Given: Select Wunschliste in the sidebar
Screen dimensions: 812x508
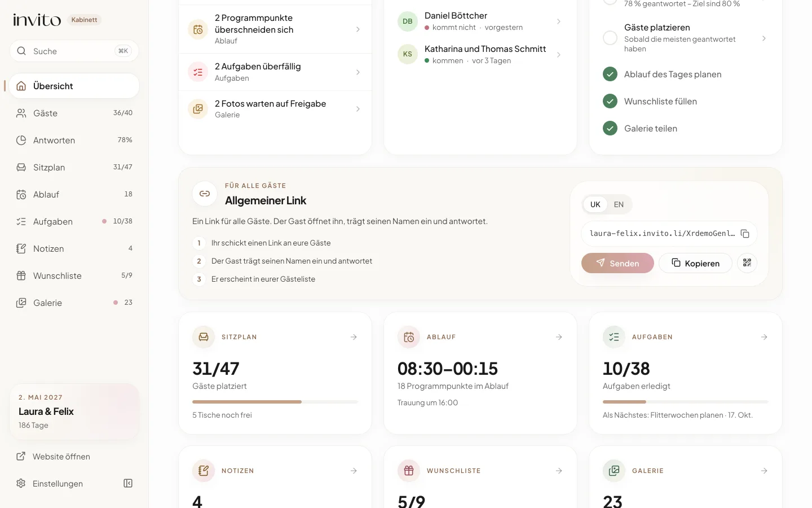Looking at the screenshot, I should 74,276.
